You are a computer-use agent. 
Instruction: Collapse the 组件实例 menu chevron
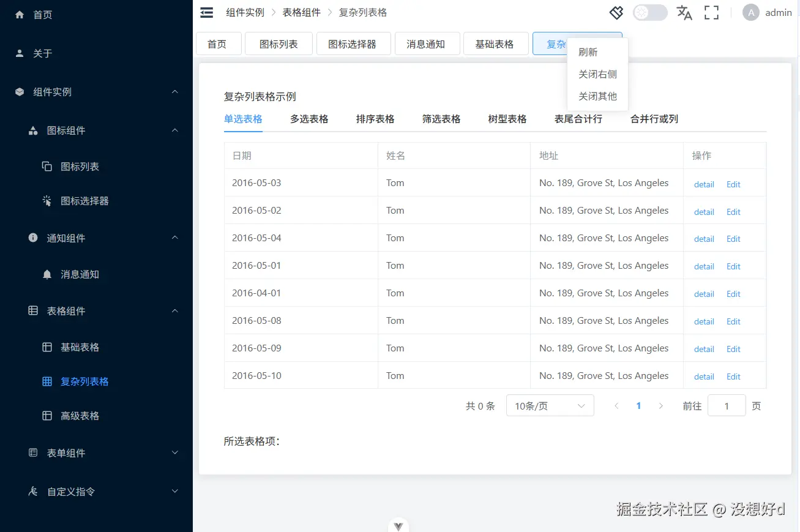(175, 92)
